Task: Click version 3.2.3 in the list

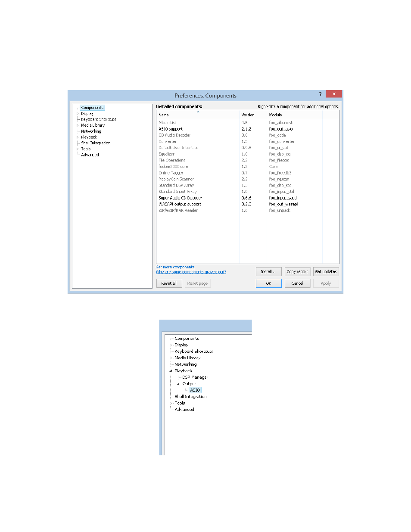Action: point(246,204)
